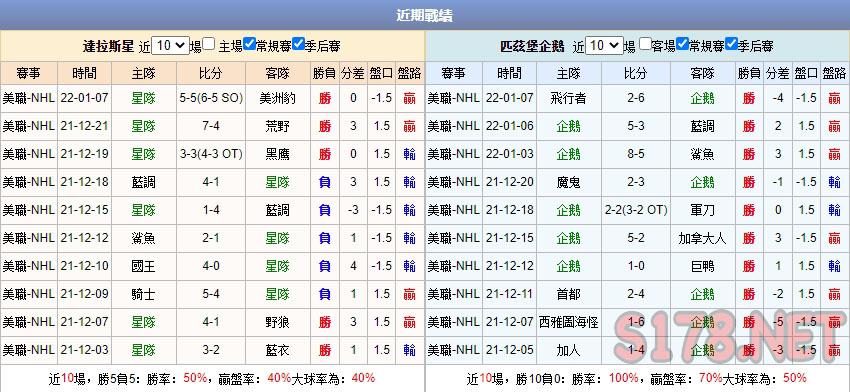Click 美洲豹 away team name
This screenshot has height=392, width=850.
click(x=277, y=98)
